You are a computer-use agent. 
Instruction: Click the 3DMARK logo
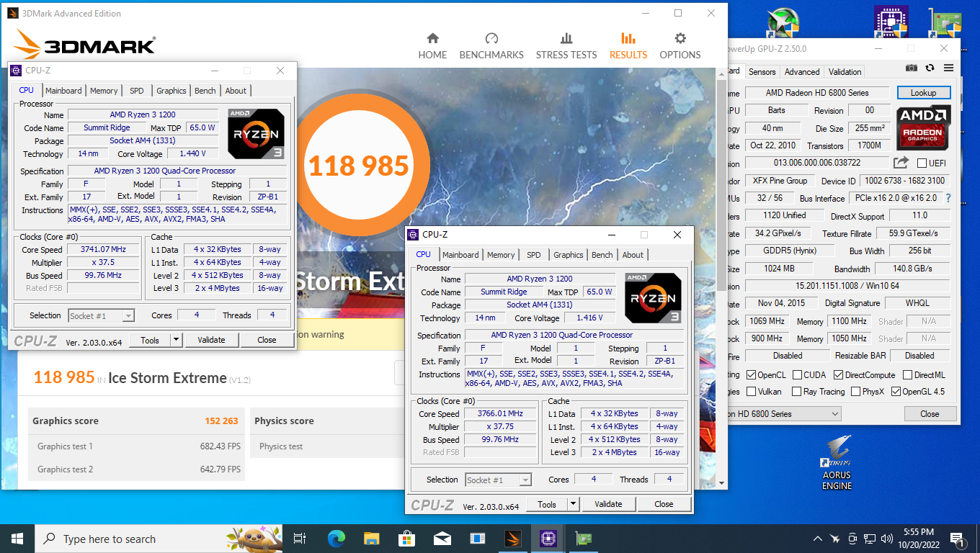click(x=85, y=45)
